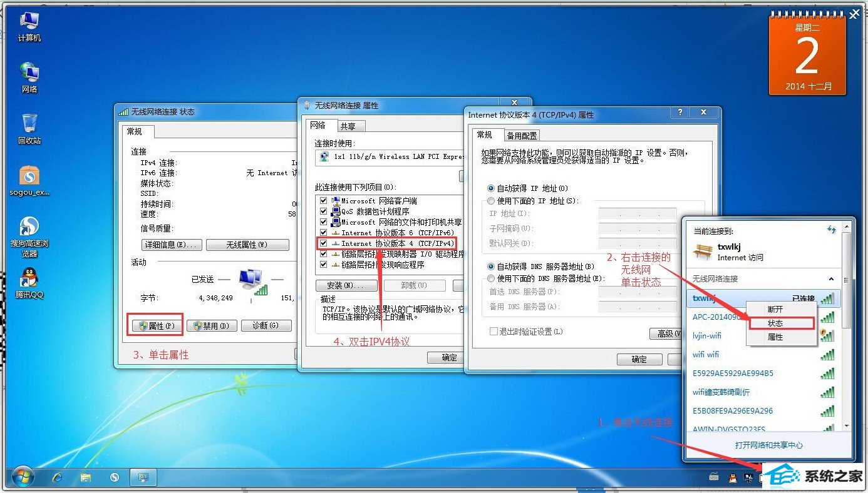868x493 pixels.
Task: Click the 首选 DNS 服务器(P) field
Action: pyautogui.click(x=638, y=292)
